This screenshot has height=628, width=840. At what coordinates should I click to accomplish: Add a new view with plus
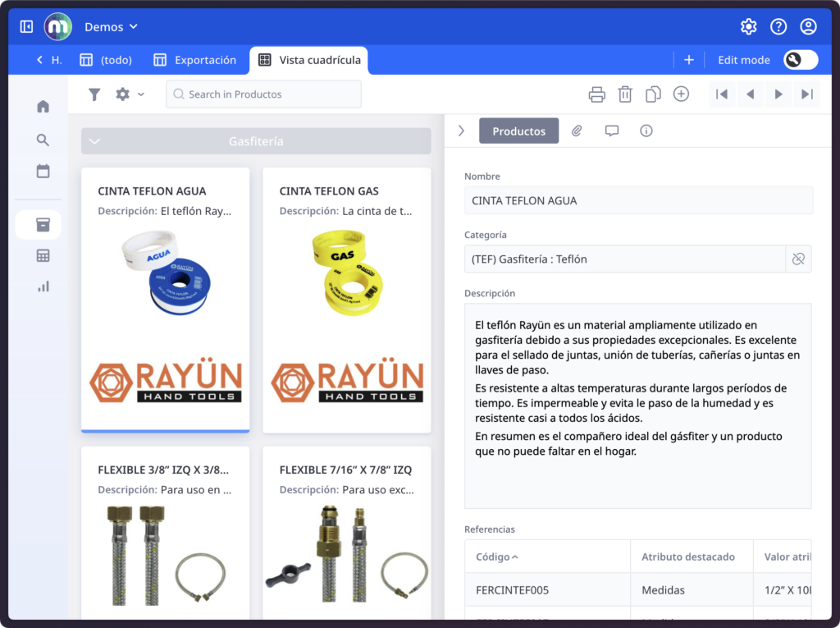(x=689, y=60)
